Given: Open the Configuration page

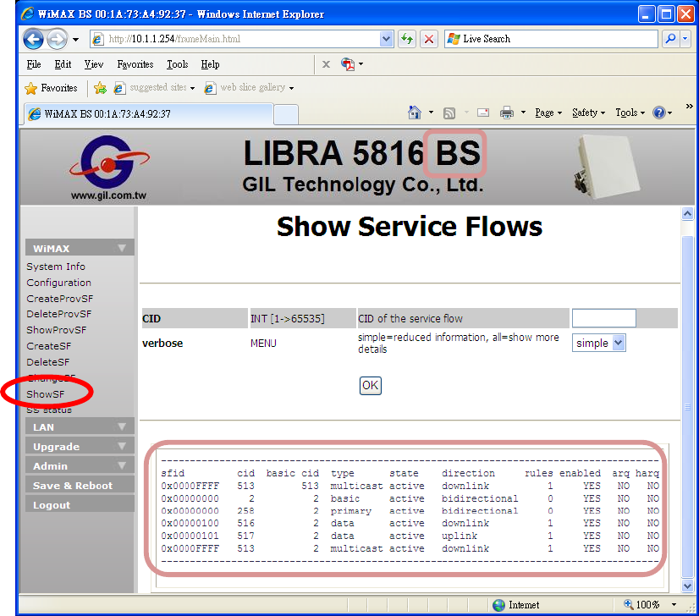Looking at the screenshot, I should (59, 283).
